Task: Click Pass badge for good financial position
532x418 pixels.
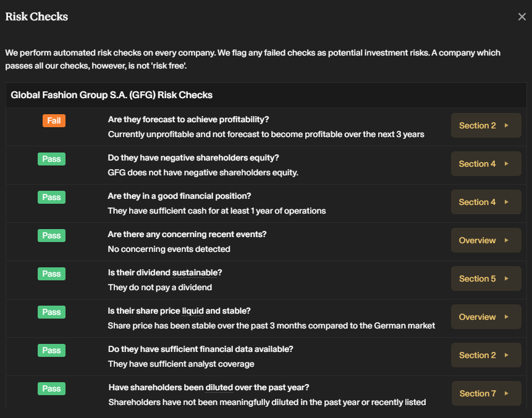Action: tap(51, 198)
